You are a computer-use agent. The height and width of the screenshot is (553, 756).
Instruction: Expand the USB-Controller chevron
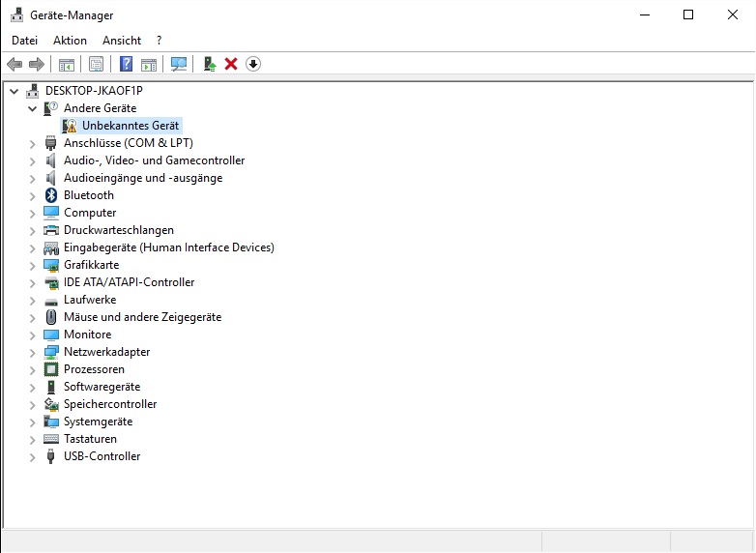pyautogui.click(x=32, y=457)
